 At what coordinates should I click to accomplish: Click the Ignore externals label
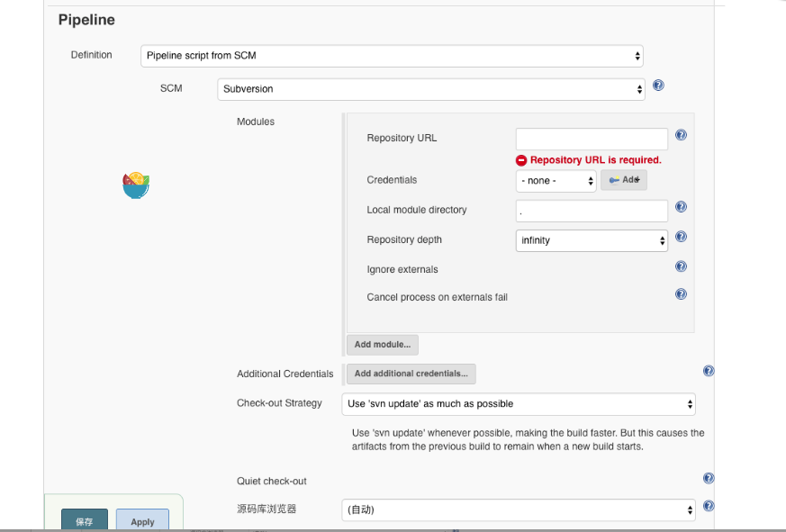point(402,270)
